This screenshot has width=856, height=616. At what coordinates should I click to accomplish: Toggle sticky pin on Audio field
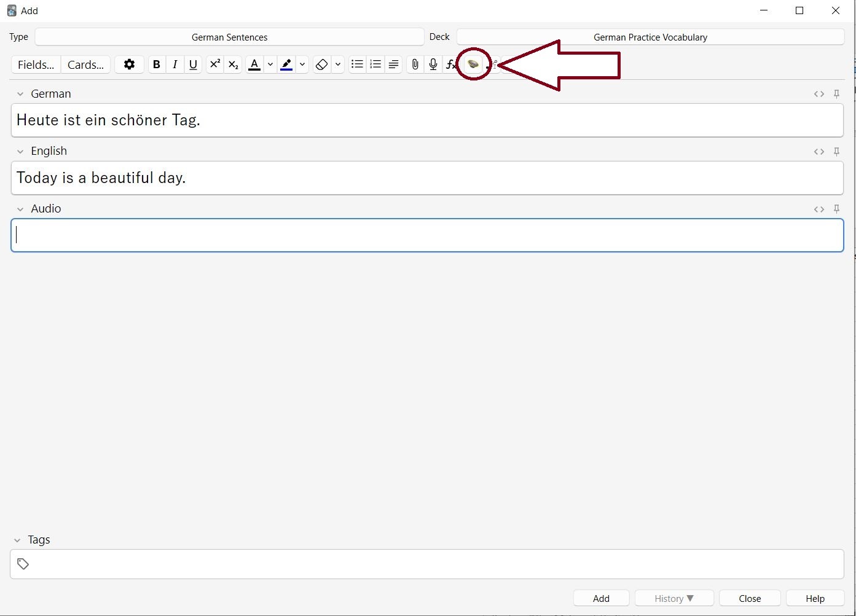tap(836, 209)
